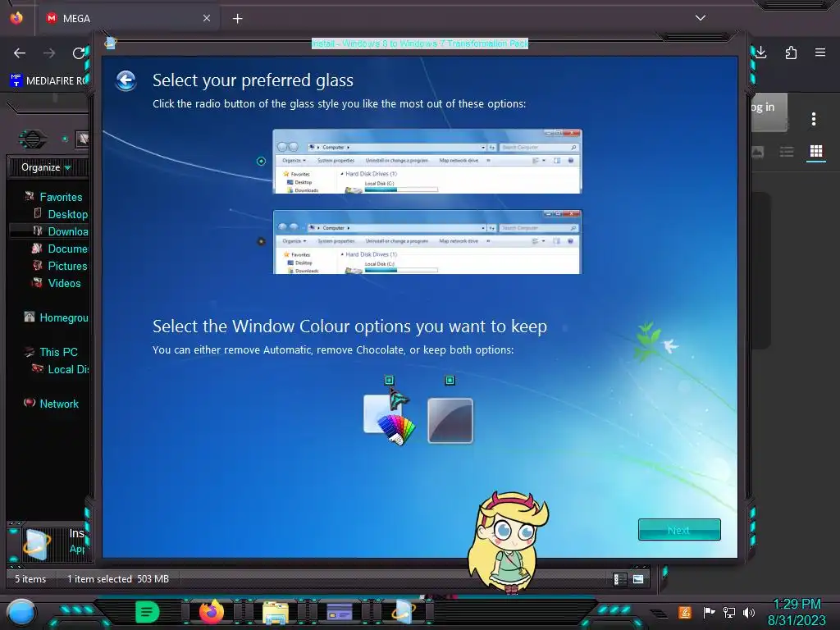Click the Favorites star icon

click(30, 196)
